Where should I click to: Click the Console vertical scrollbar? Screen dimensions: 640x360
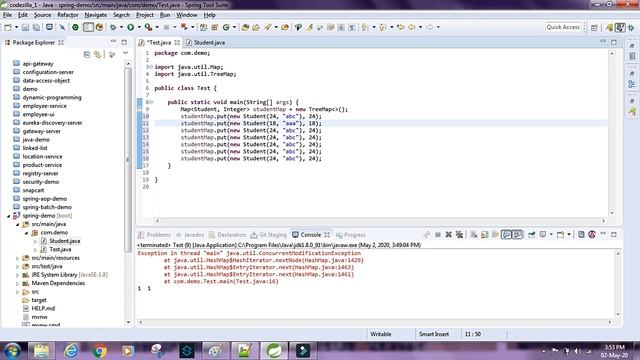(618, 284)
